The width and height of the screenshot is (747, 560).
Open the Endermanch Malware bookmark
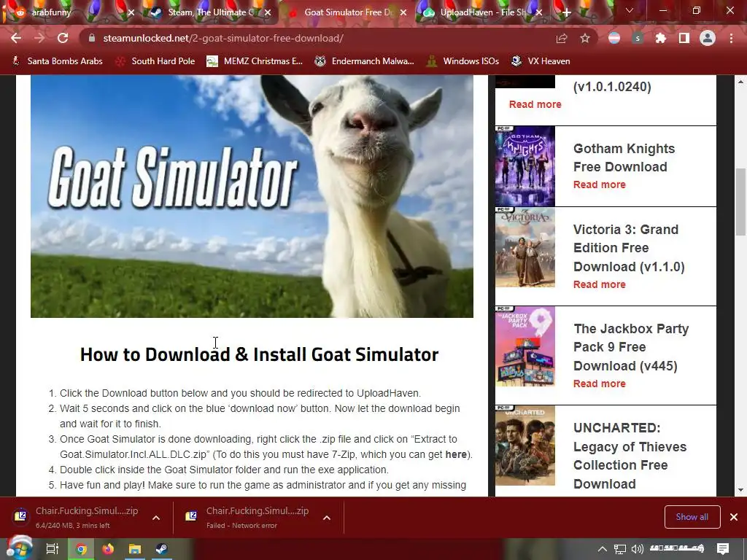365,61
